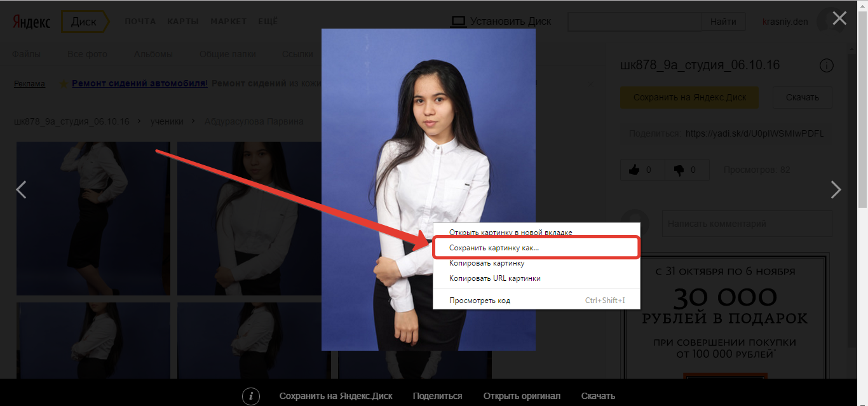The height and width of the screenshot is (406, 868).
Task: Click the Найти search button
Action: [x=723, y=22]
